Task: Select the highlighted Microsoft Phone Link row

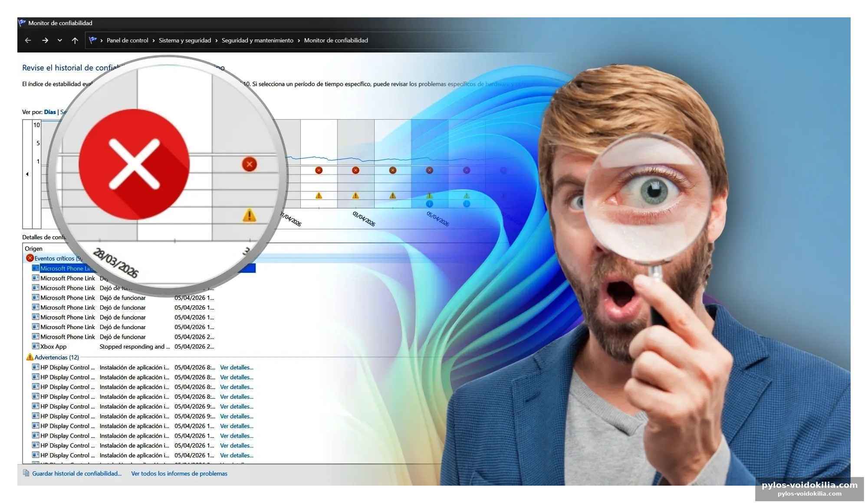Action: [144, 268]
